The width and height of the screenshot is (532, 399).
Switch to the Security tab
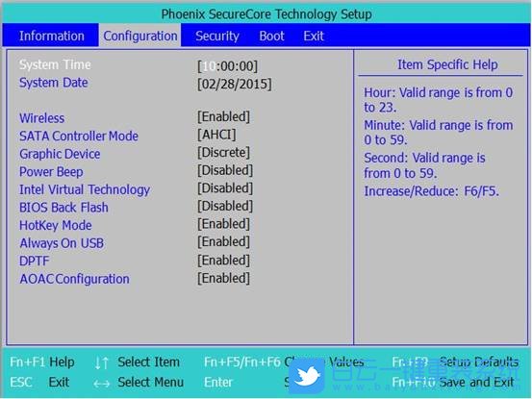pos(217,36)
